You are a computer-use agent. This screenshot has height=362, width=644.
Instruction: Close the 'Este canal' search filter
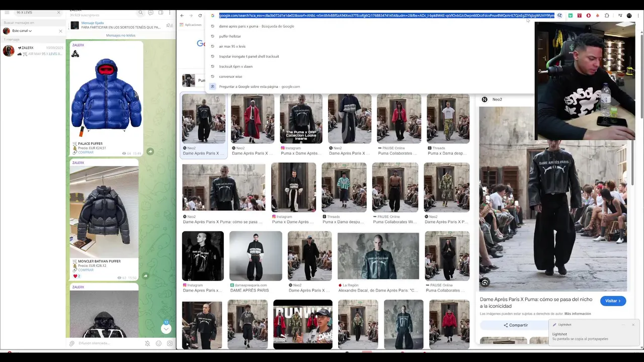(60, 31)
